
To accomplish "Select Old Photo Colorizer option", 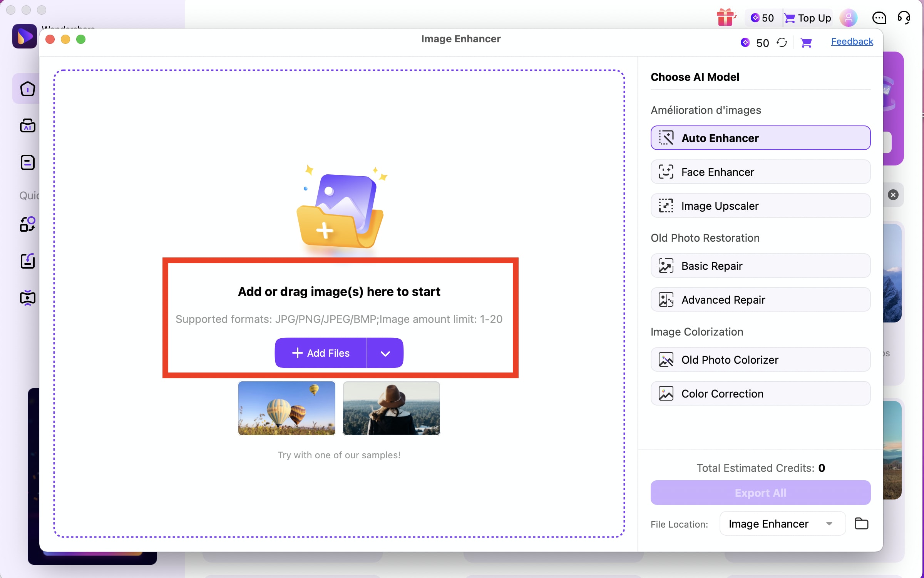I will (760, 359).
